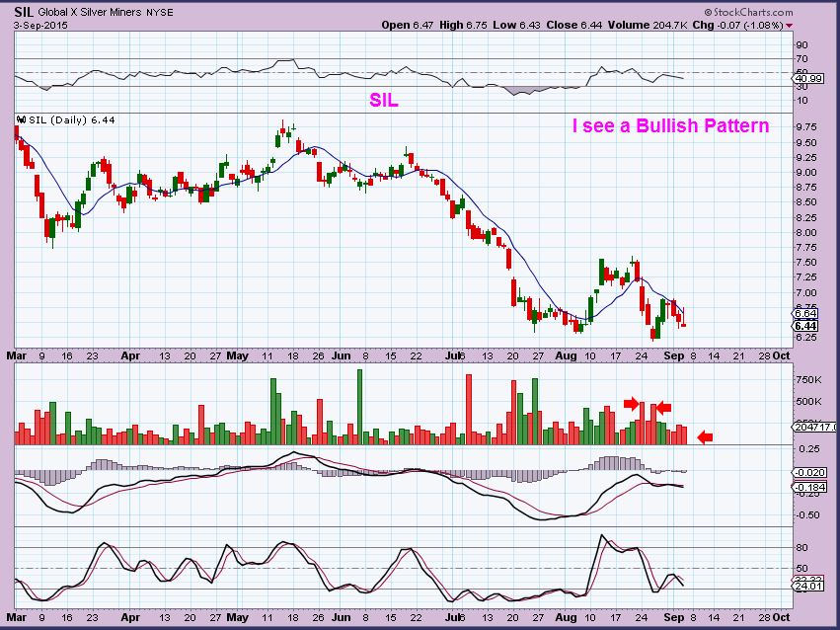Click the 'May' label on the bottom date axis
This screenshot has width=840, height=630.
click(237, 617)
